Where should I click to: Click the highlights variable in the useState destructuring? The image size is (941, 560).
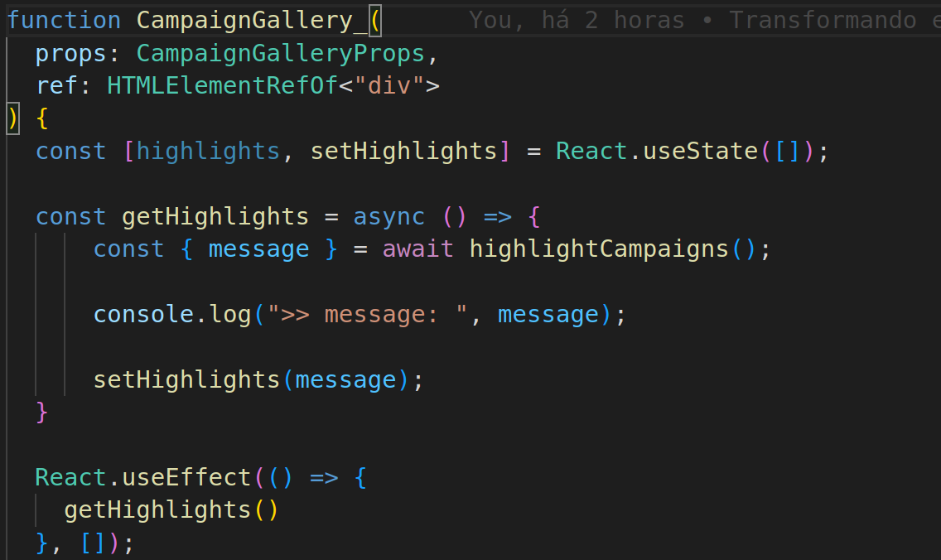[208, 151]
